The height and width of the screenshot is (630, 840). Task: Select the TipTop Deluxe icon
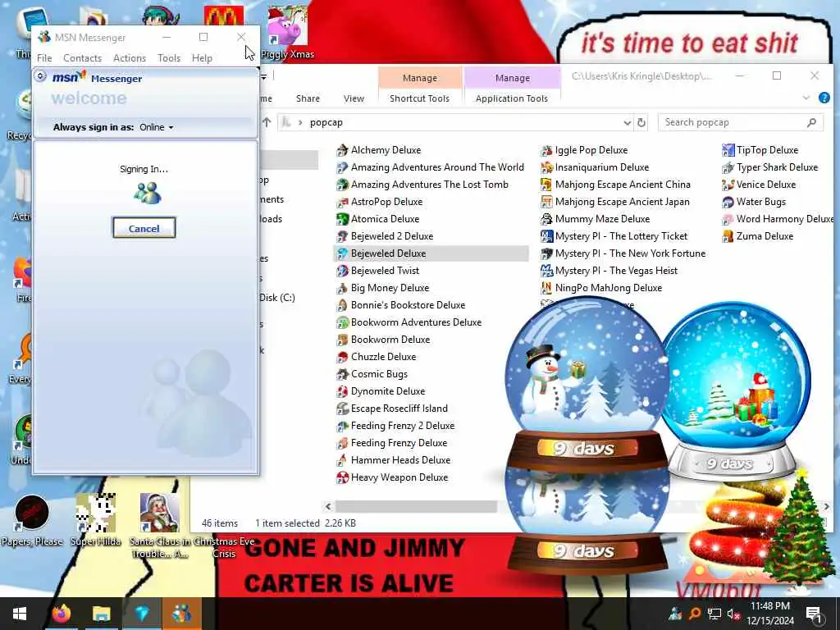728,151
